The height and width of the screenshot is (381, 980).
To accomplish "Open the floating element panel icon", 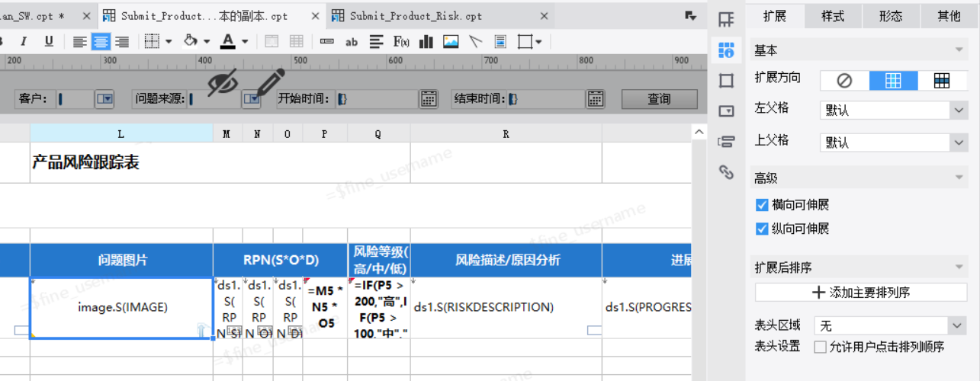I will point(726,81).
